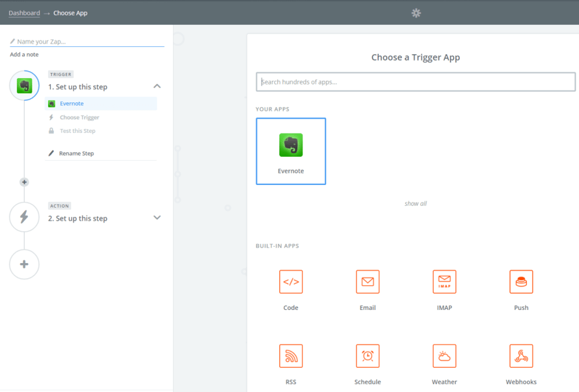Screen dimensions: 579x392
Task: Click the ACTION badge label
Action: click(x=60, y=206)
